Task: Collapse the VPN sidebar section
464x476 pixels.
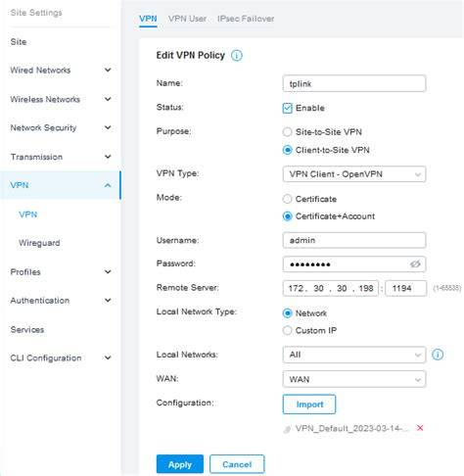Action: (x=61, y=185)
